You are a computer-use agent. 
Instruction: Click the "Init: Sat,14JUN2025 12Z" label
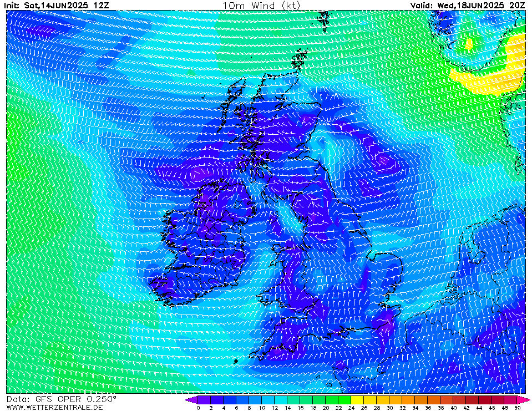click(x=57, y=6)
